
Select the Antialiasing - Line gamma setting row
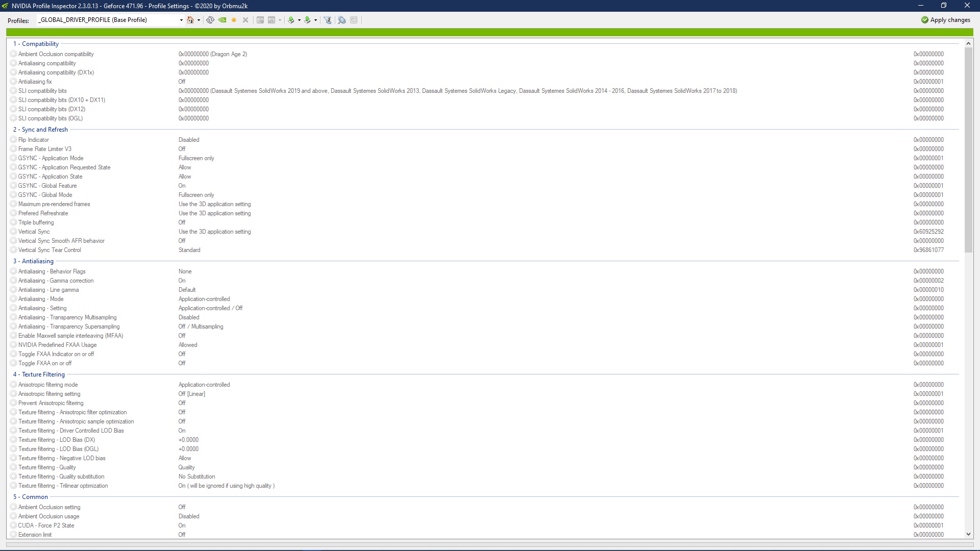(484, 290)
